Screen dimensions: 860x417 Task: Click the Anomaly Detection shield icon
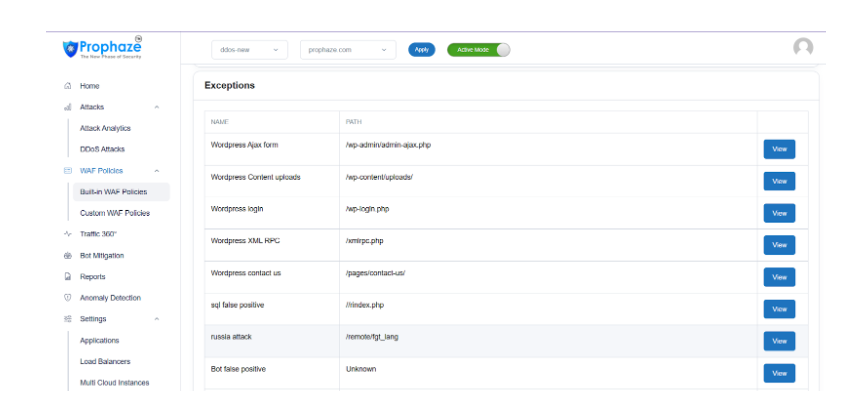coord(67,298)
